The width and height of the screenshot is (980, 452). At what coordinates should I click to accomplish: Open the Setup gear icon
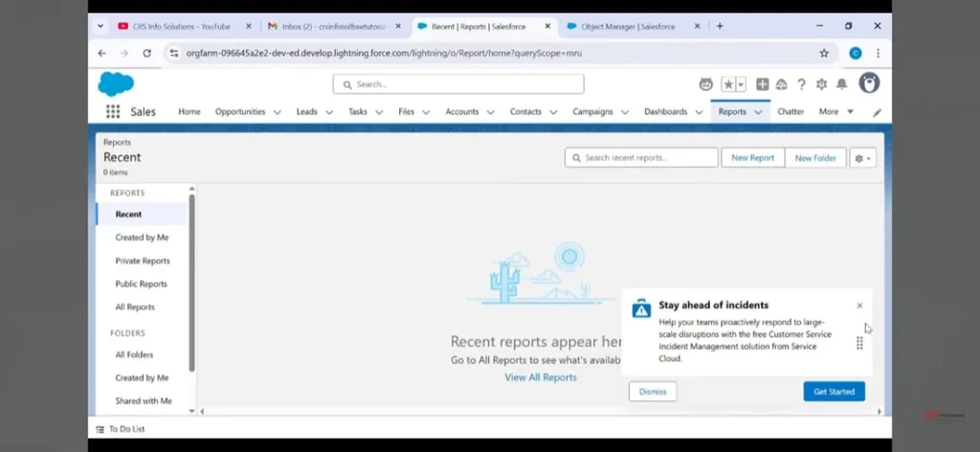pos(821,84)
